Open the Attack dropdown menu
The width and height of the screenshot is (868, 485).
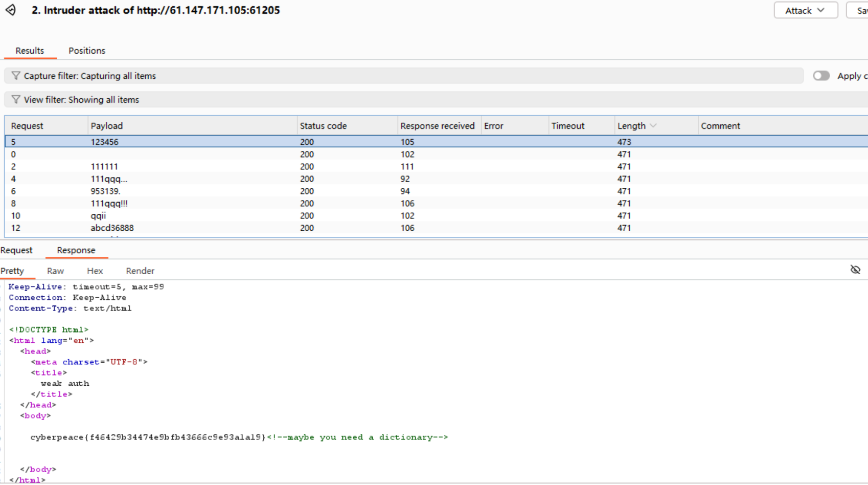(x=806, y=10)
